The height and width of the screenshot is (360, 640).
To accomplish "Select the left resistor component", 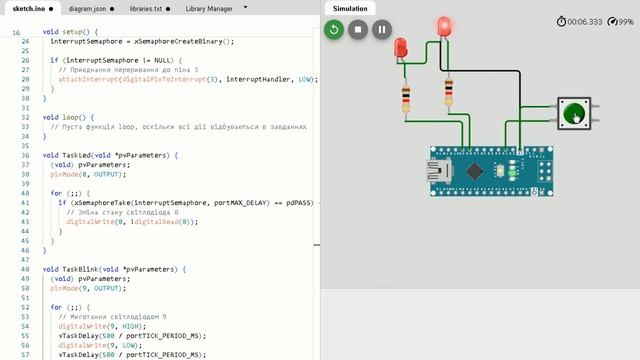I will [406, 99].
